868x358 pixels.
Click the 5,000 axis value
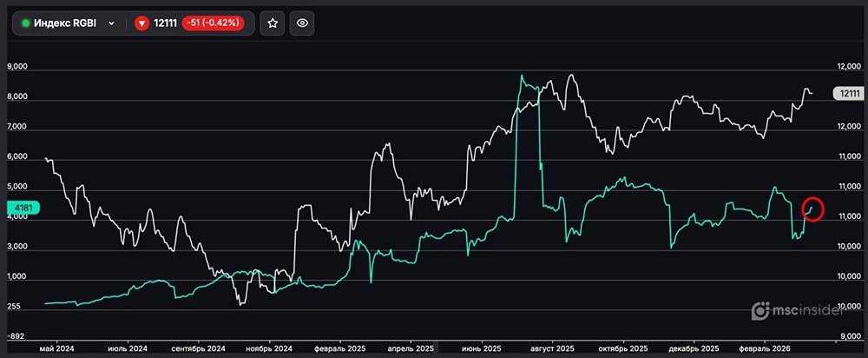pyautogui.click(x=16, y=188)
